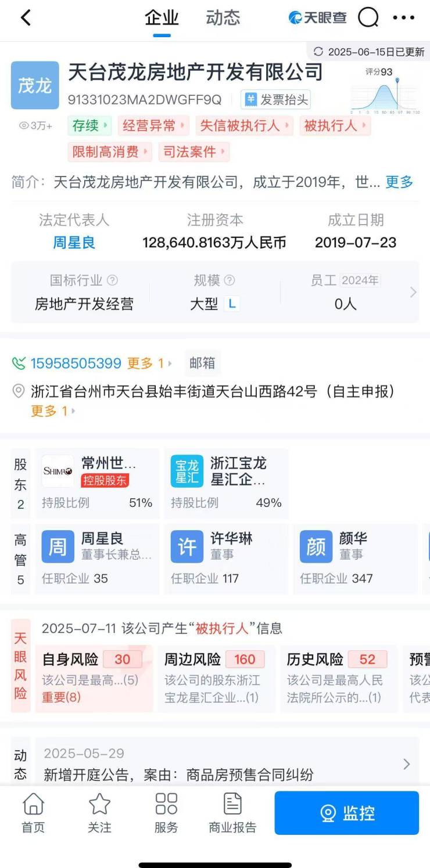The height and width of the screenshot is (868, 430).
Task: Tap the 规模 help question icon
Action: pyautogui.click(x=230, y=280)
